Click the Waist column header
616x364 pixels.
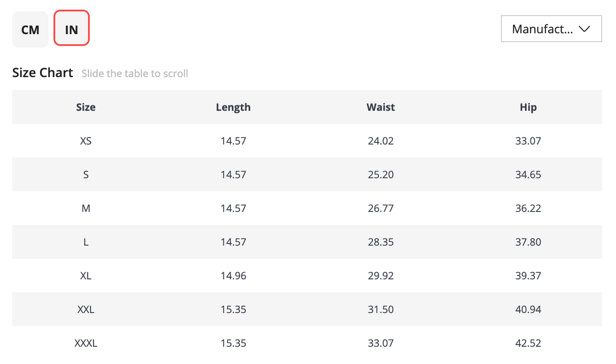(381, 107)
